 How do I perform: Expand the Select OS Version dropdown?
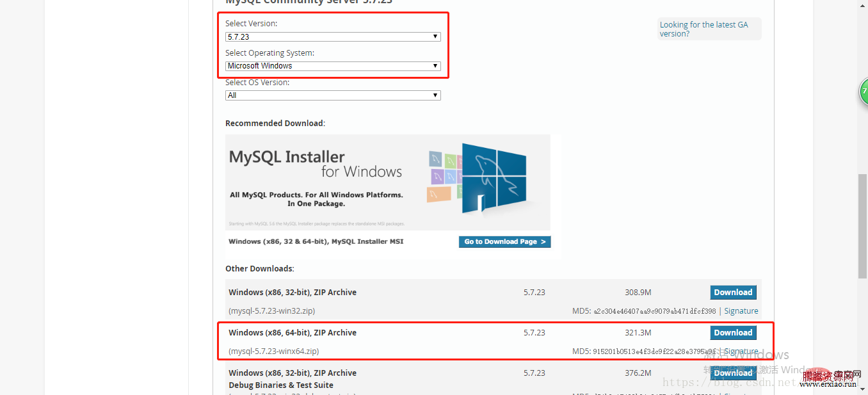click(333, 95)
